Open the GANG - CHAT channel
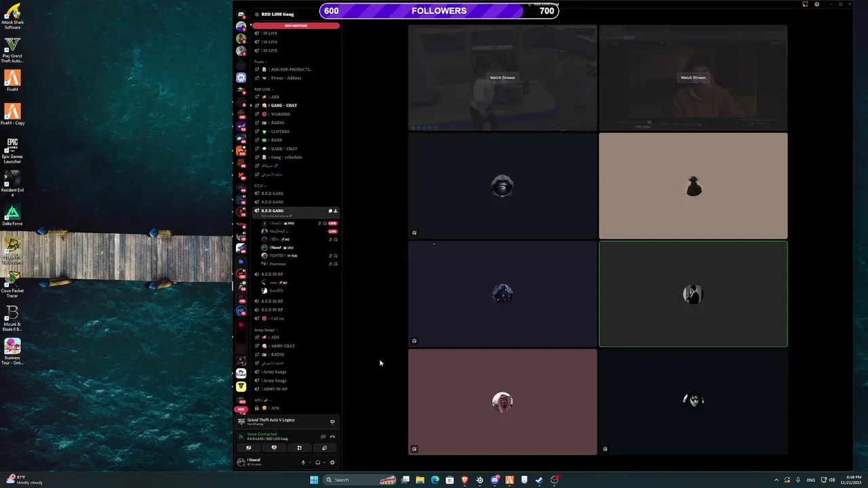 (x=296, y=105)
